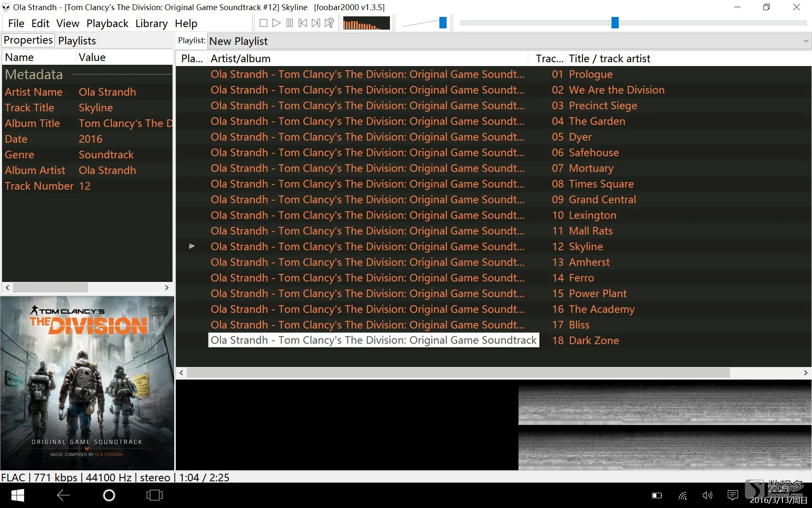Open the network Wi-Fi tray icon
This screenshot has height=508, width=812.
tap(683, 496)
